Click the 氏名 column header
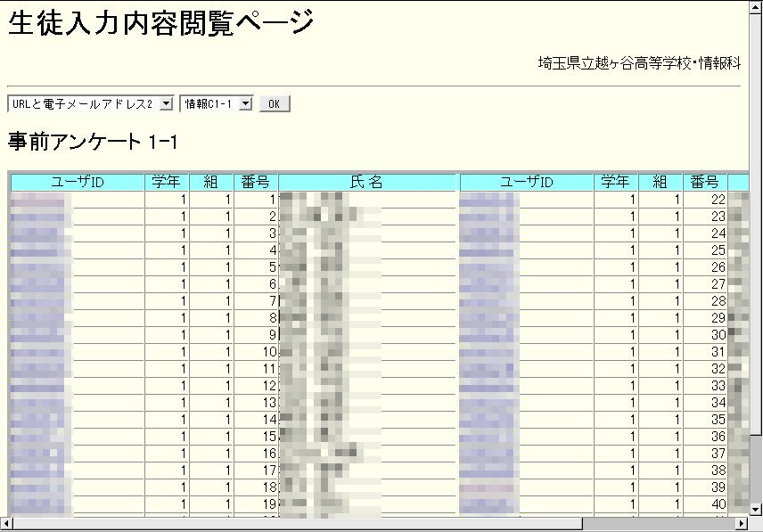Image resolution: width=763 pixels, height=532 pixels. click(x=366, y=182)
